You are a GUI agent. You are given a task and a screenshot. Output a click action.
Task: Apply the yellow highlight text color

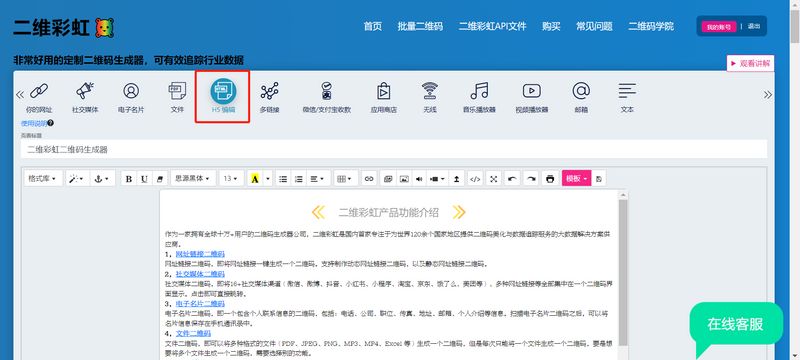pos(255,178)
